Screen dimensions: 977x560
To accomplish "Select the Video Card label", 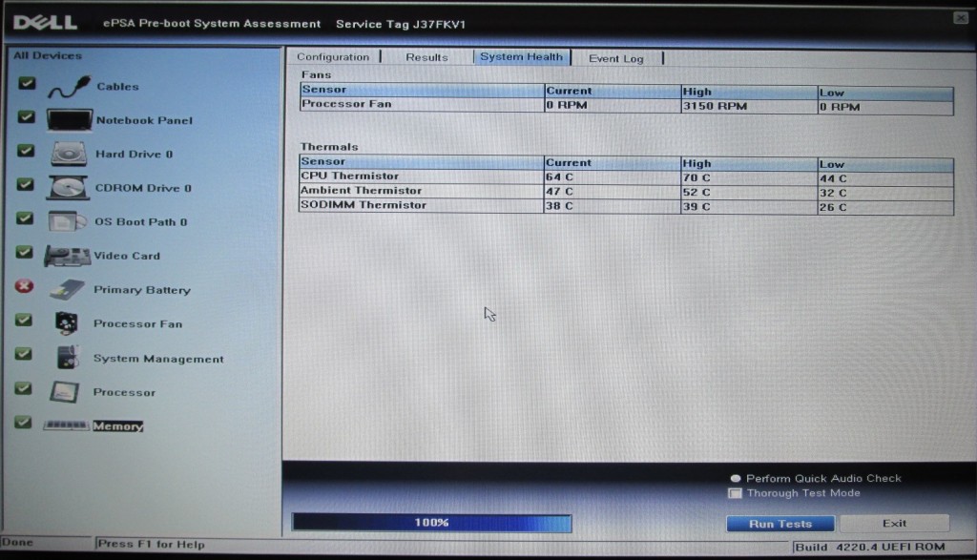I will [x=127, y=256].
